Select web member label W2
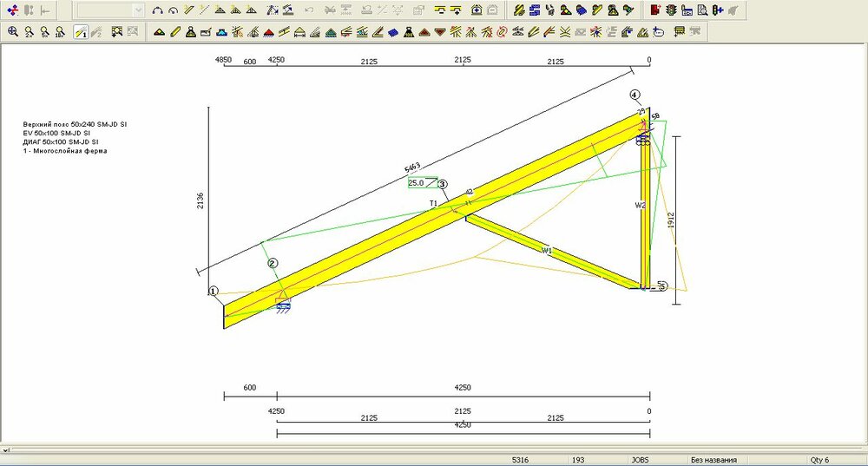868x466 pixels. [640, 206]
